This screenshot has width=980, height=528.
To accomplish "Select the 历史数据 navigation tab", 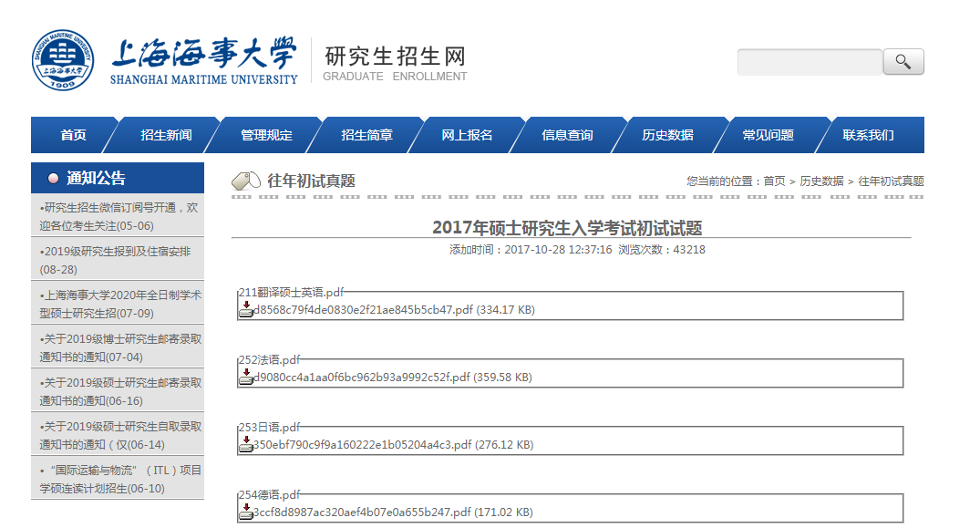I will [667, 135].
